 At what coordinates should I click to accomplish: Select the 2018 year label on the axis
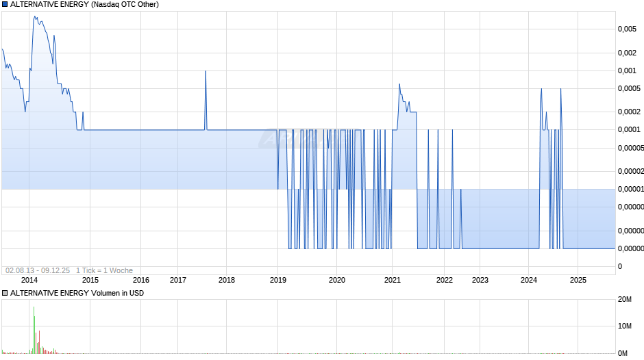[227, 280]
